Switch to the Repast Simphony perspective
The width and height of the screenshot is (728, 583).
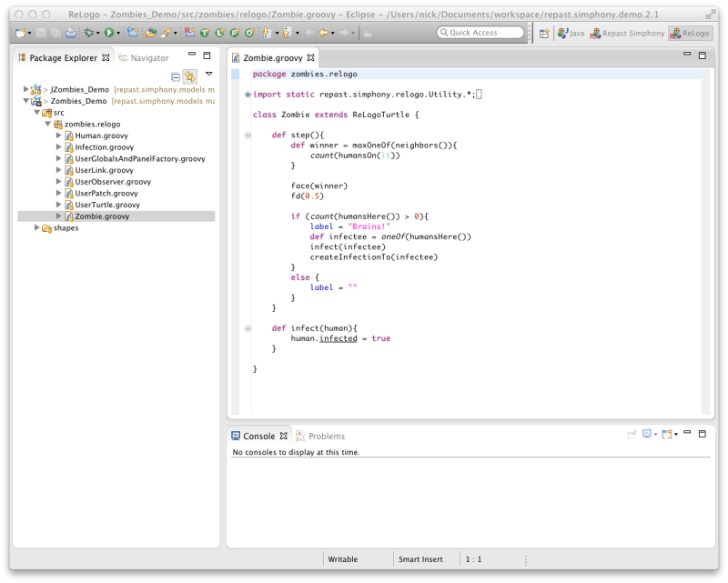(627, 34)
